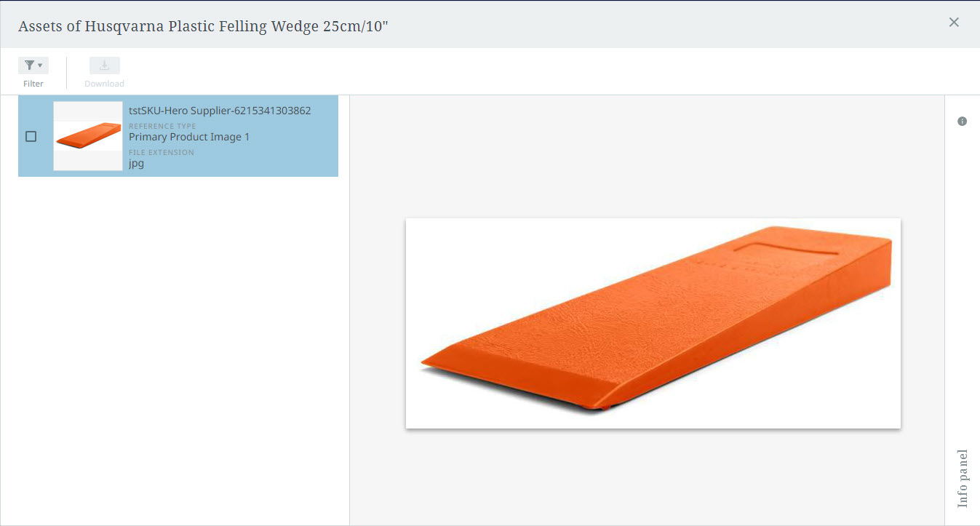Image resolution: width=980 pixels, height=526 pixels.
Task: Click the Download label text
Action: (104, 84)
